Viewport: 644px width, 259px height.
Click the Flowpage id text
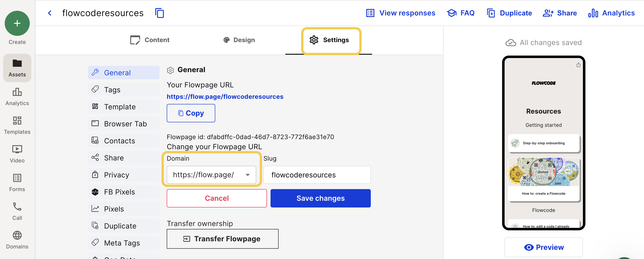click(x=250, y=137)
